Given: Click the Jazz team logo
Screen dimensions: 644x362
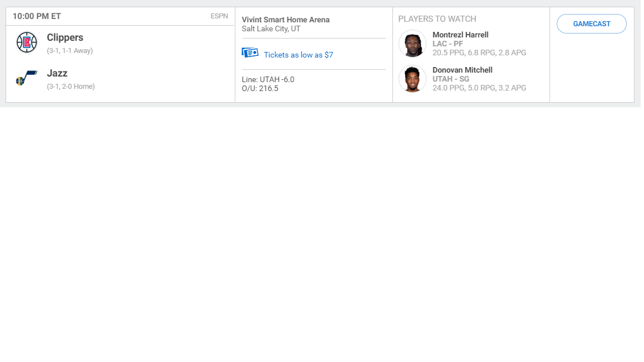Looking at the screenshot, I should [27, 78].
